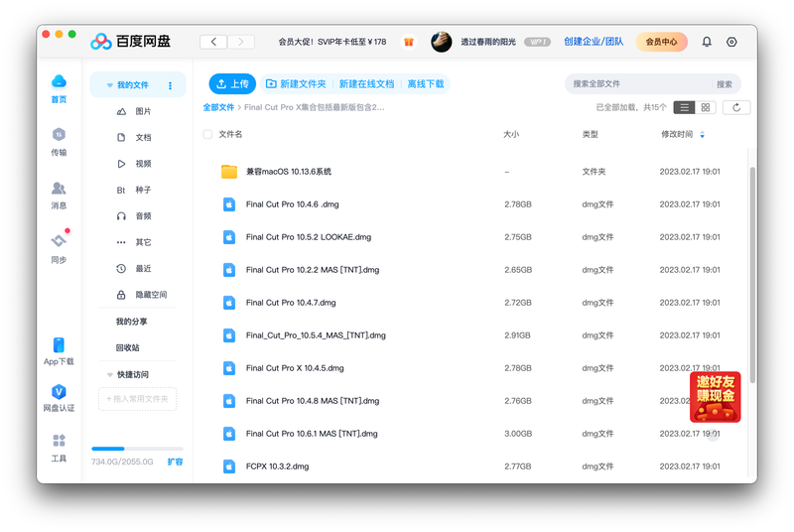Open the 同步 sync icon
This screenshot has height=532, width=794.
point(59,240)
